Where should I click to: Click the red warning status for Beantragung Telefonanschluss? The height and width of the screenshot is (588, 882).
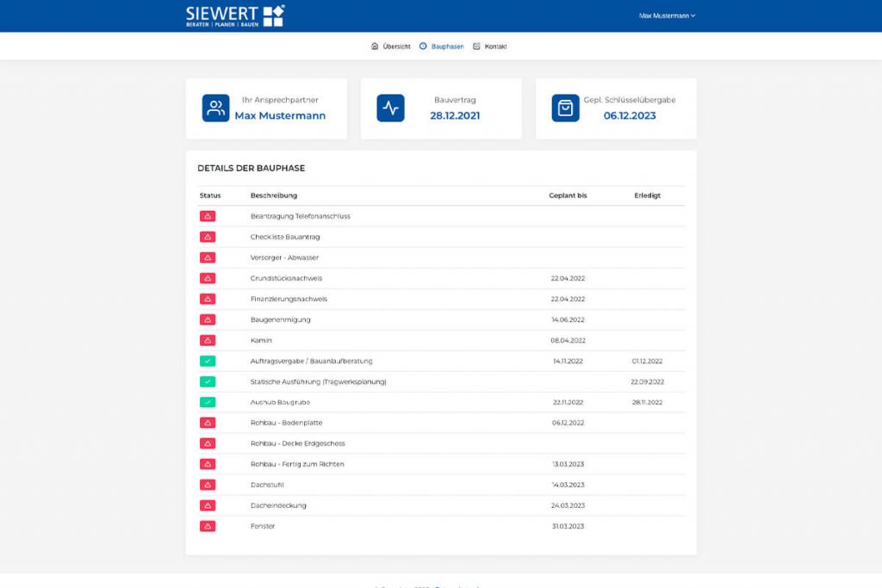(208, 216)
